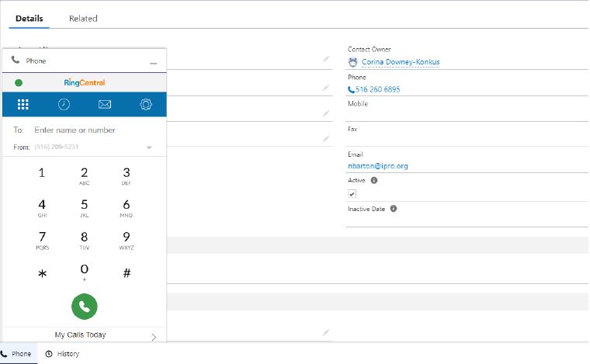Open the RingCentral dial pad tab
This screenshot has width=590, height=364.
(23, 104)
